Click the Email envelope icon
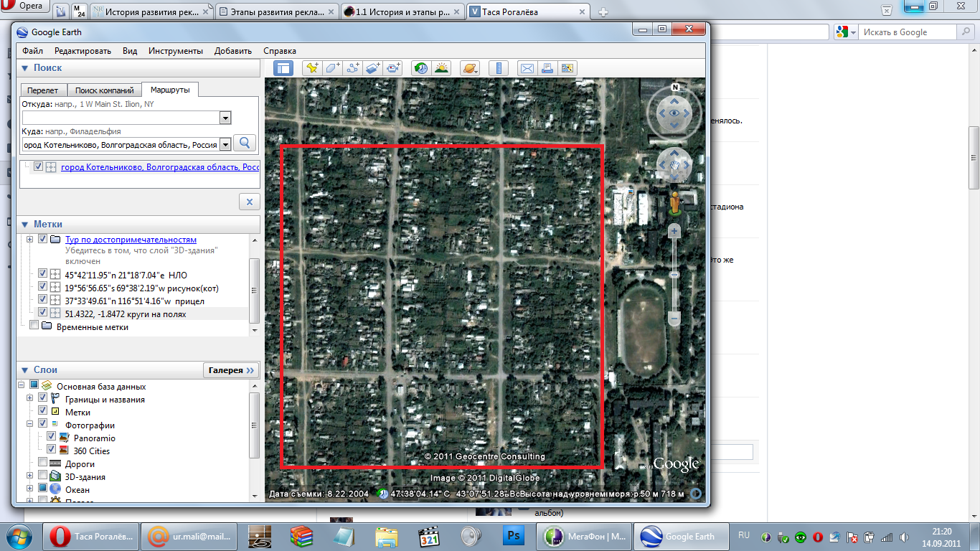Viewport: 980px width, 551px height. tap(527, 68)
